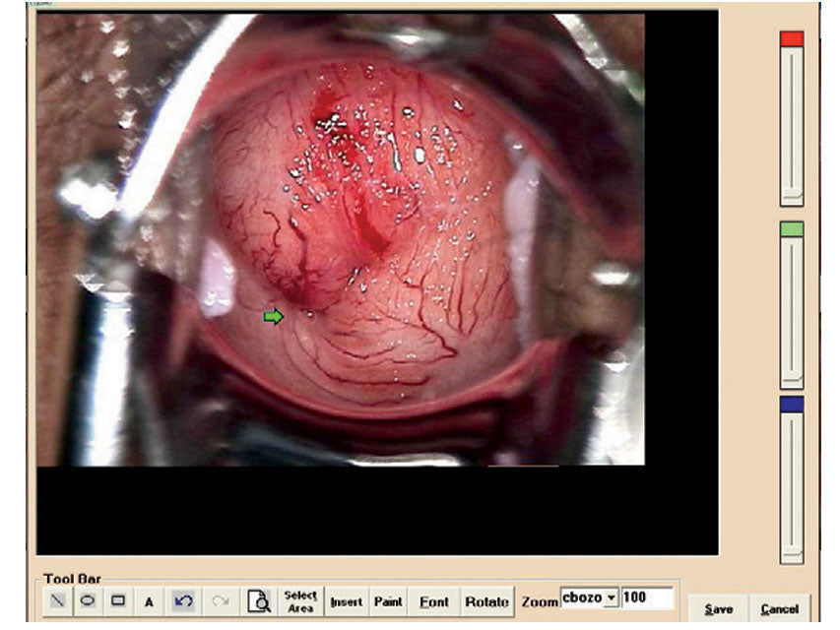The width and height of the screenshot is (840, 630).
Task: Adjust the red channel slider
Action: (x=790, y=128)
